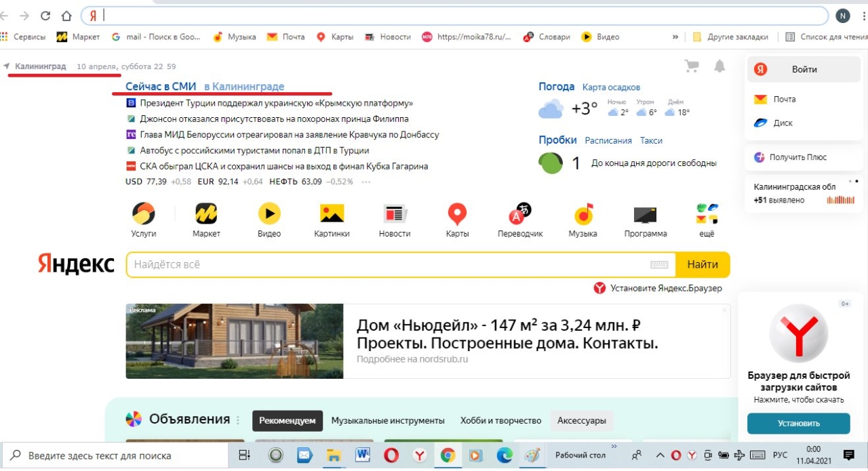The image size is (868, 471).
Task: Click the yellow Найти search button
Action: coord(703,265)
